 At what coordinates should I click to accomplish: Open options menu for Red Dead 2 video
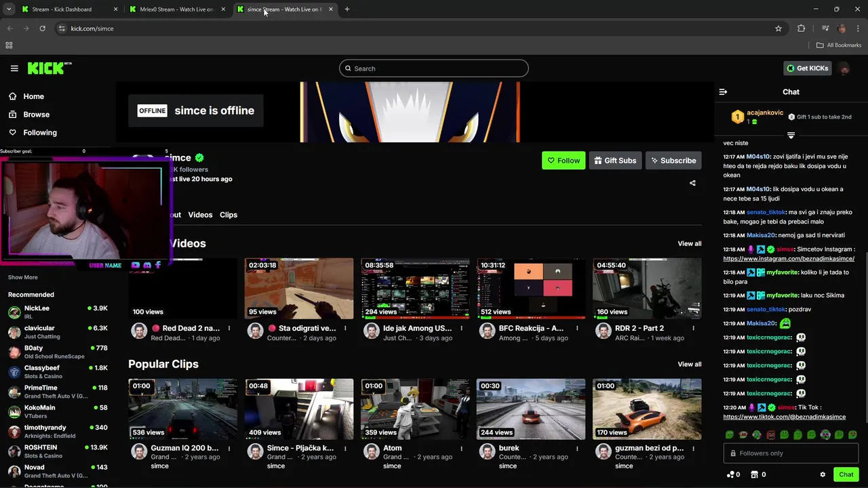point(229,328)
